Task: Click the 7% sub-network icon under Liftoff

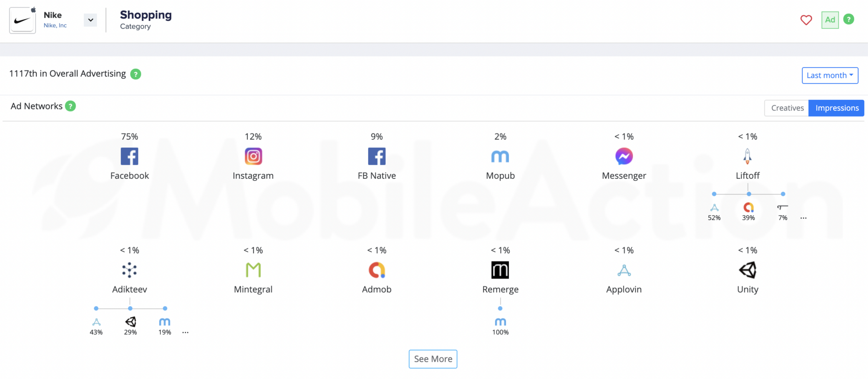Action: [783, 207]
